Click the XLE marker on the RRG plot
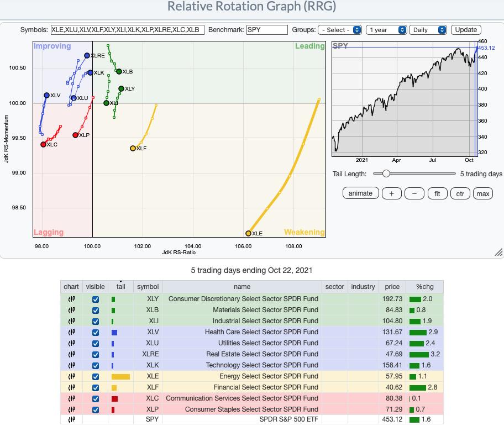504x426 pixels. pos(248,233)
